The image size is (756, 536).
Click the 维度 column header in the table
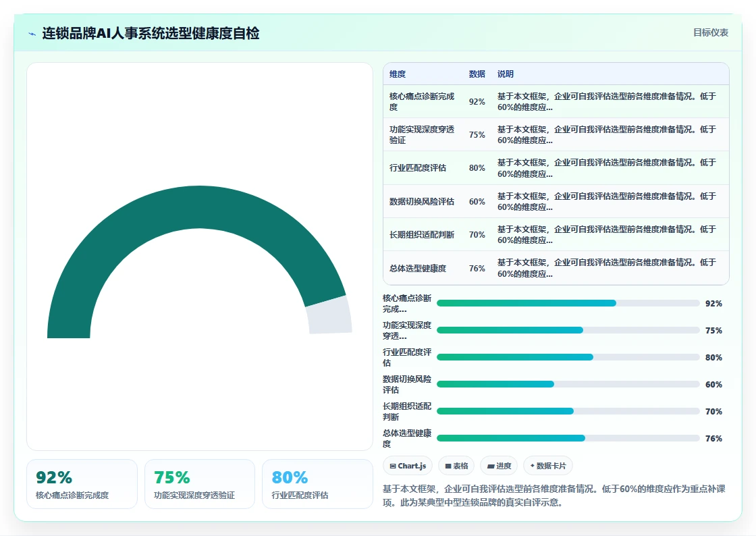pos(398,74)
